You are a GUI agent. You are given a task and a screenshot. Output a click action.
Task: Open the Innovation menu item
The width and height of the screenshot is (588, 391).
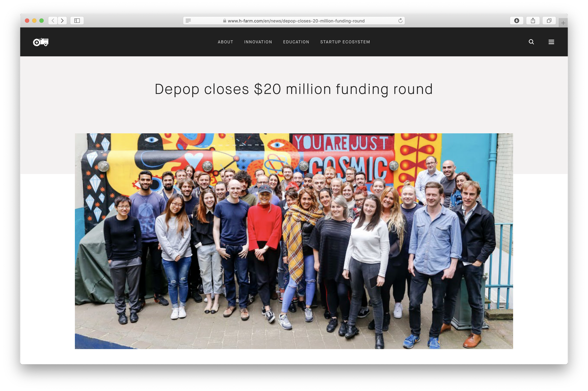[258, 42]
